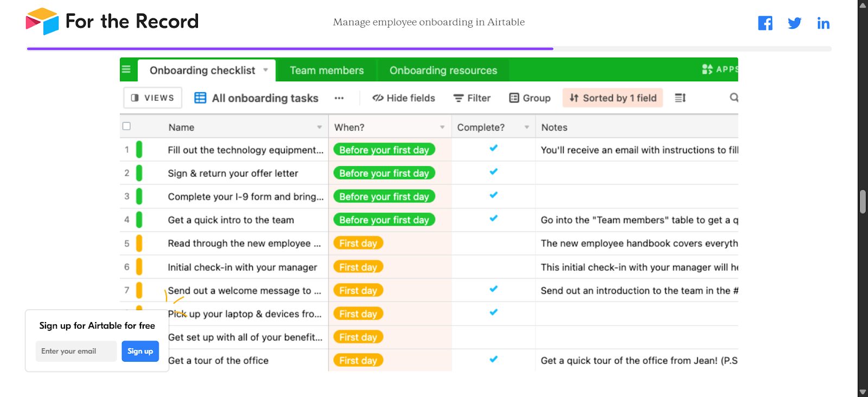Open the When? column dropdown arrow
Viewport: 868px width, 397px height.
(442, 127)
